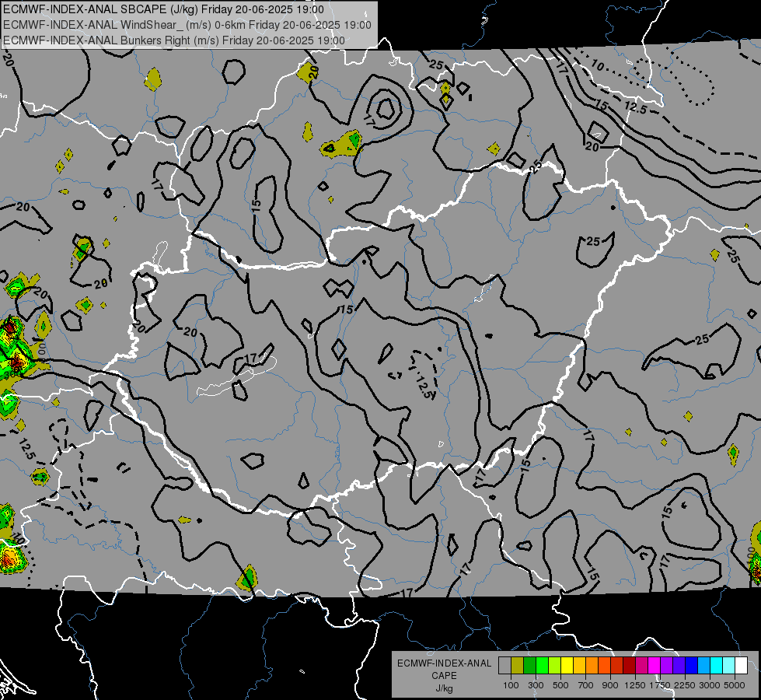Click the 100 value on the legend scale
This screenshot has width=761, height=700.
click(511, 685)
